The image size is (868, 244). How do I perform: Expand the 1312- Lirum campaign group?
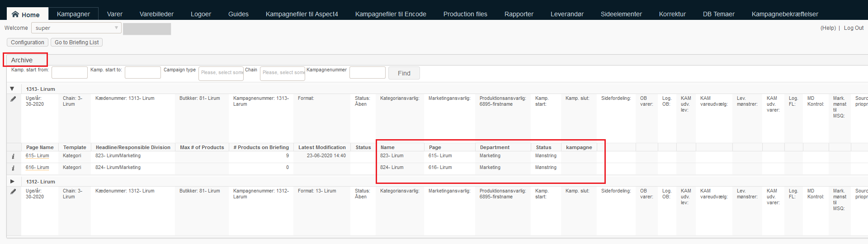click(x=12, y=181)
